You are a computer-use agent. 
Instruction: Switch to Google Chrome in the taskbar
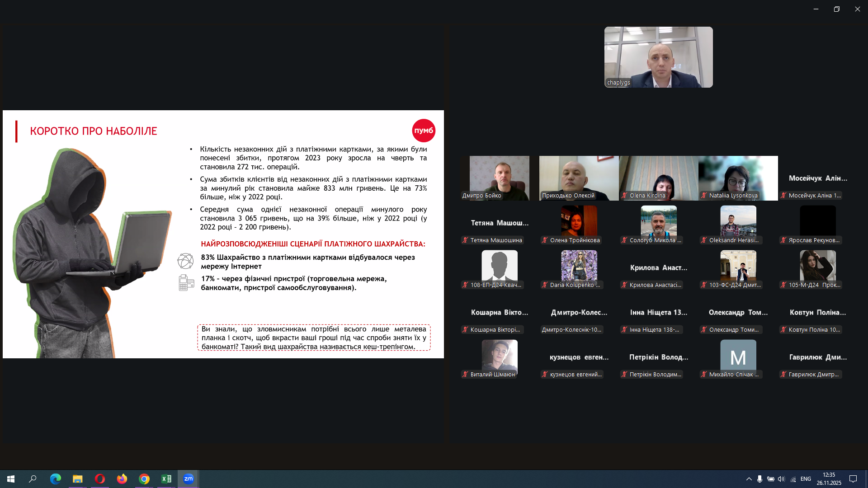click(x=144, y=479)
